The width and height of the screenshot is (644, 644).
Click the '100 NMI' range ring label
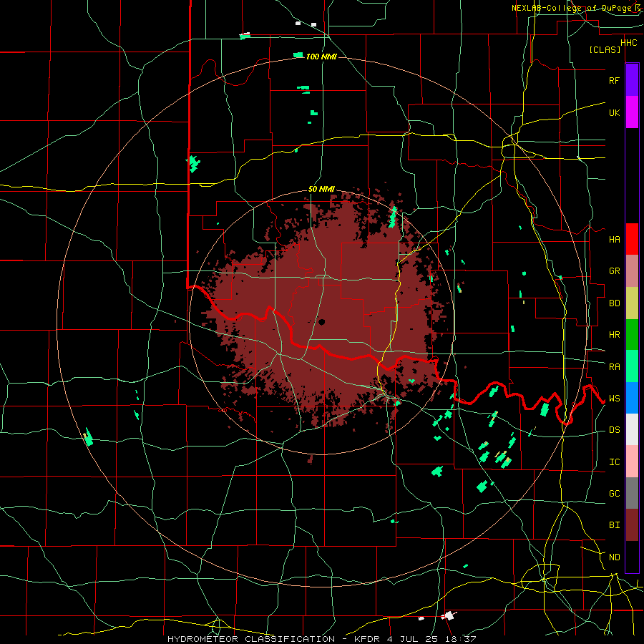[321, 57]
